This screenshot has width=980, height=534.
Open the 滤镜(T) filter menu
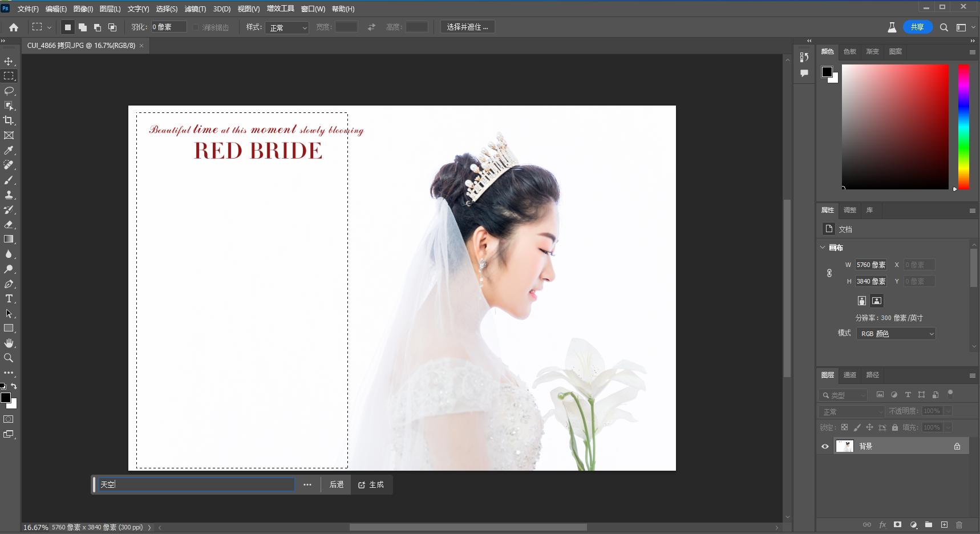(195, 9)
